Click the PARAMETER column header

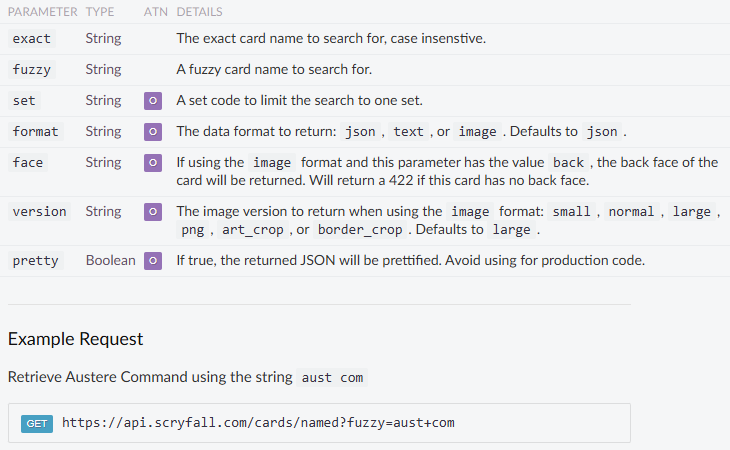[x=43, y=12]
